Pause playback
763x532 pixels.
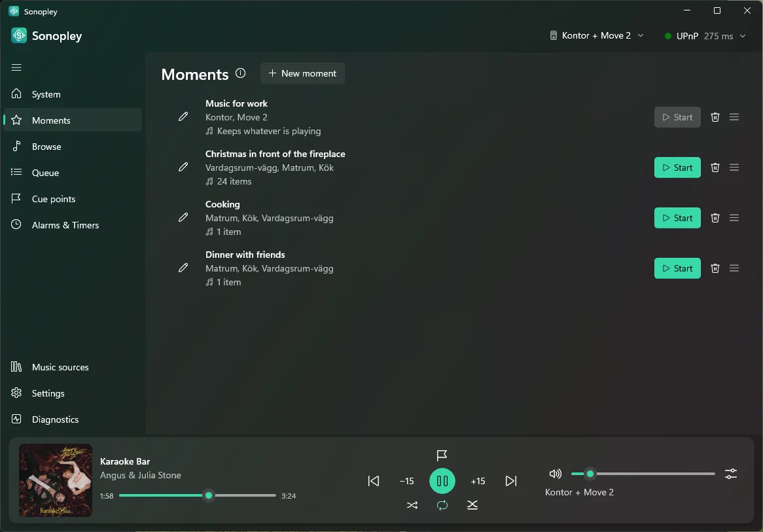tap(442, 481)
